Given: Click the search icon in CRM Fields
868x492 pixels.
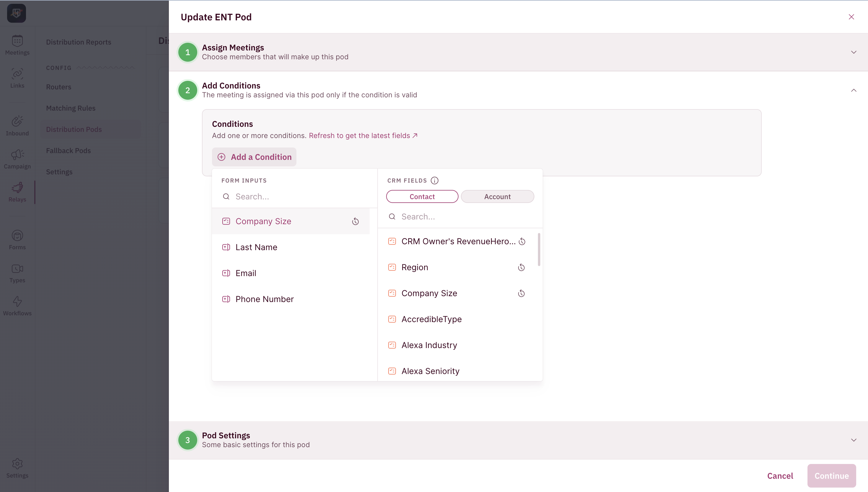Looking at the screenshot, I should [x=392, y=217].
